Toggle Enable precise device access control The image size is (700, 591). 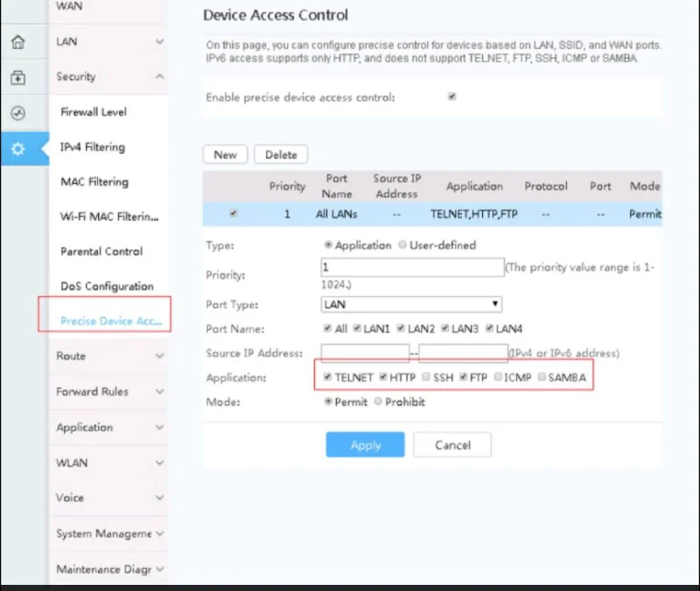click(451, 97)
